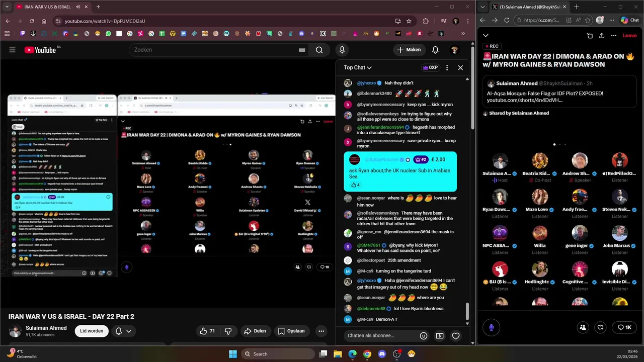
Task: Click the Chrome address bar URL
Action: click(105, 21)
